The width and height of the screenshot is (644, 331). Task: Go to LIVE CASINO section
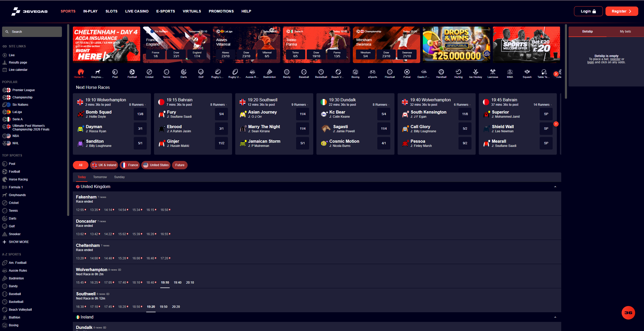coord(137,11)
